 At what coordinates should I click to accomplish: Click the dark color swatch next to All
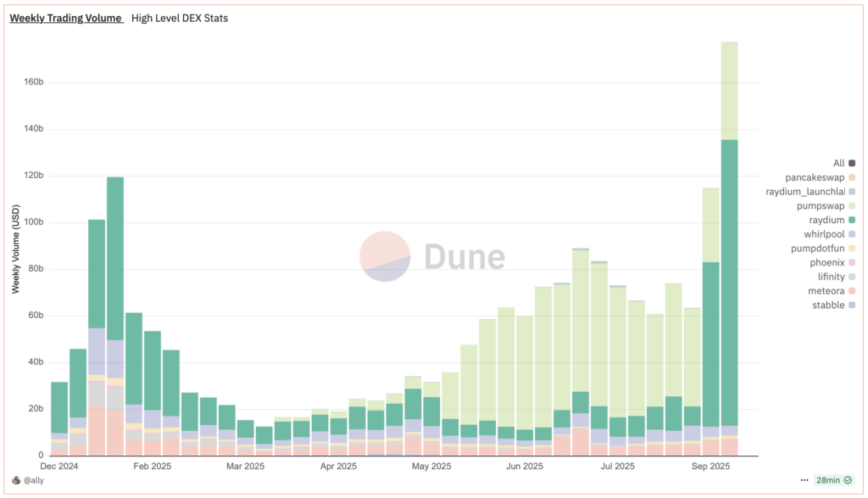pos(852,164)
